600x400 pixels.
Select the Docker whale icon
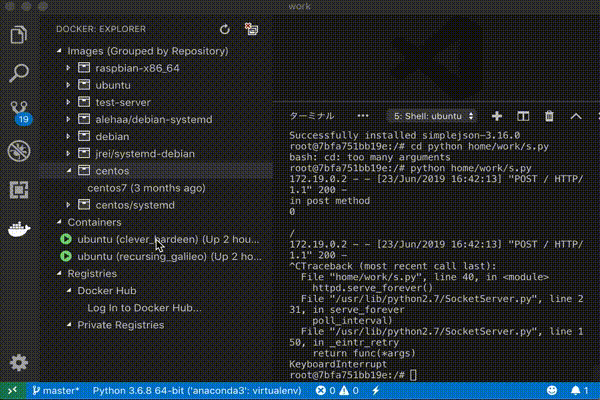point(19,229)
